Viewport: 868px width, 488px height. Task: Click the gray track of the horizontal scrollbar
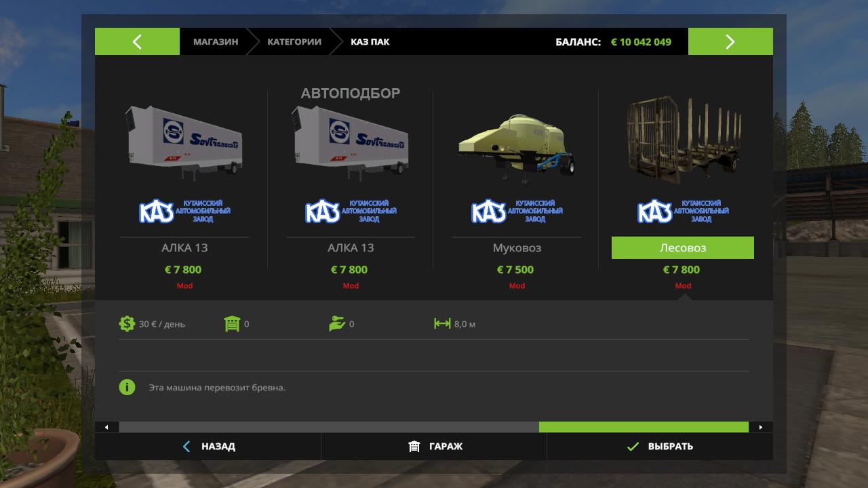pyautogui.click(x=329, y=427)
